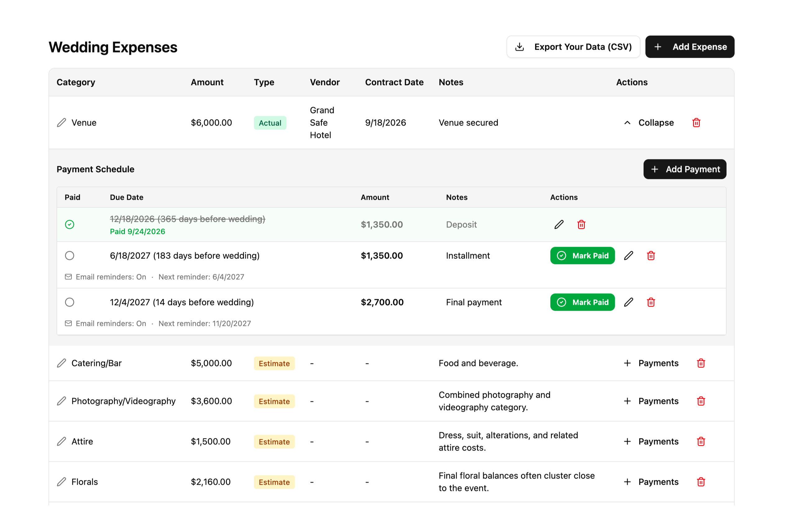This screenshot has height=532, width=803.
Task: Edit the Catering/Bar expense
Action: click(62, 363)
